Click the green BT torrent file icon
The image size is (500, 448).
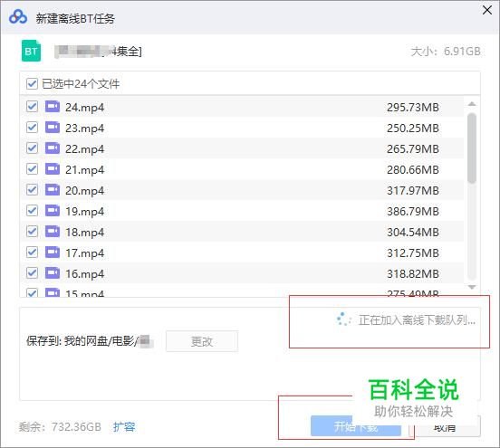tap(31, 51)
